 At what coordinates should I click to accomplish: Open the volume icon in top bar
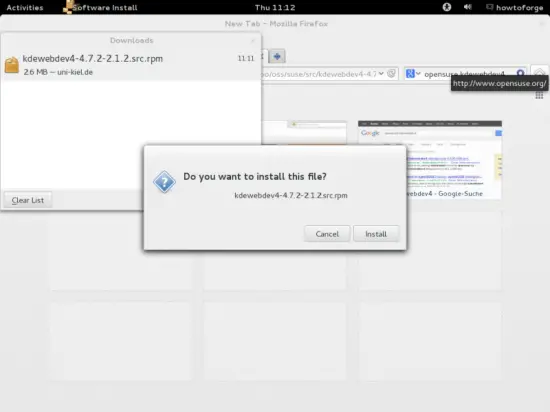pyautogui.click(x=467, y=7)
